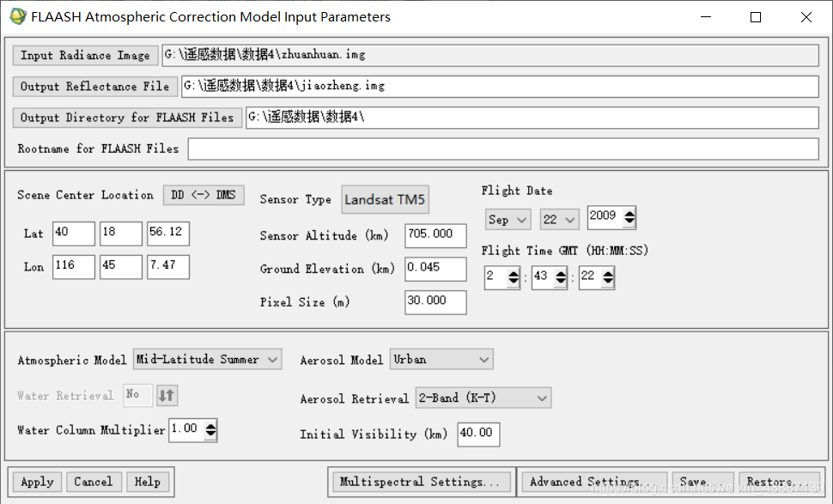This screenshot has width=833, height=504.
Task: Decrease the flight time minutes value 43
Action: click(x=561, y=281)
